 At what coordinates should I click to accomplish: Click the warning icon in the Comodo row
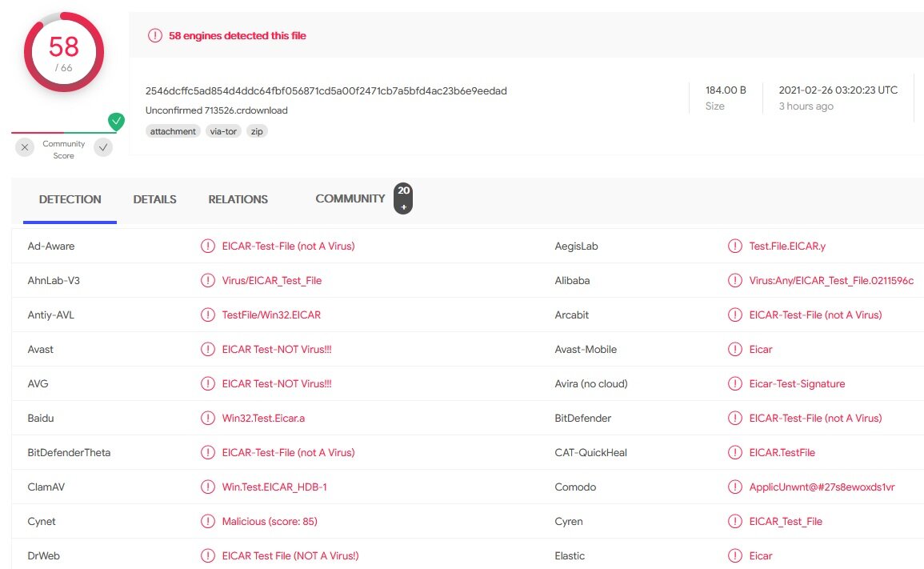click(735, 487)
